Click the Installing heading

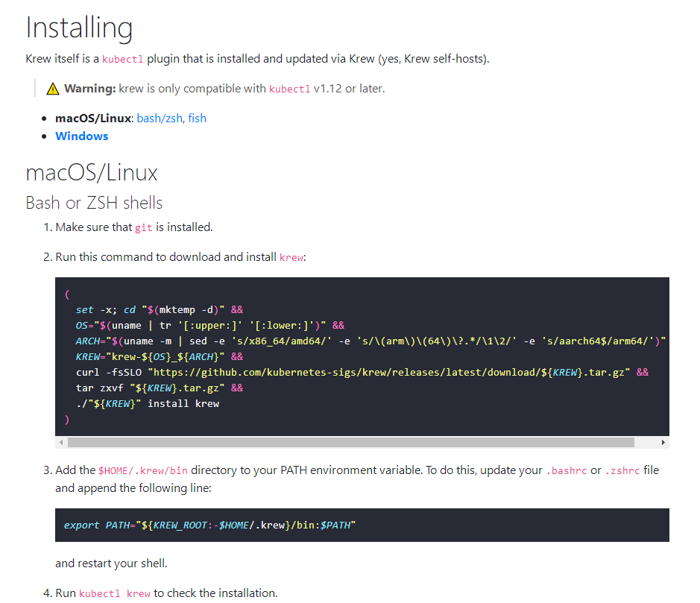[79, 28]
